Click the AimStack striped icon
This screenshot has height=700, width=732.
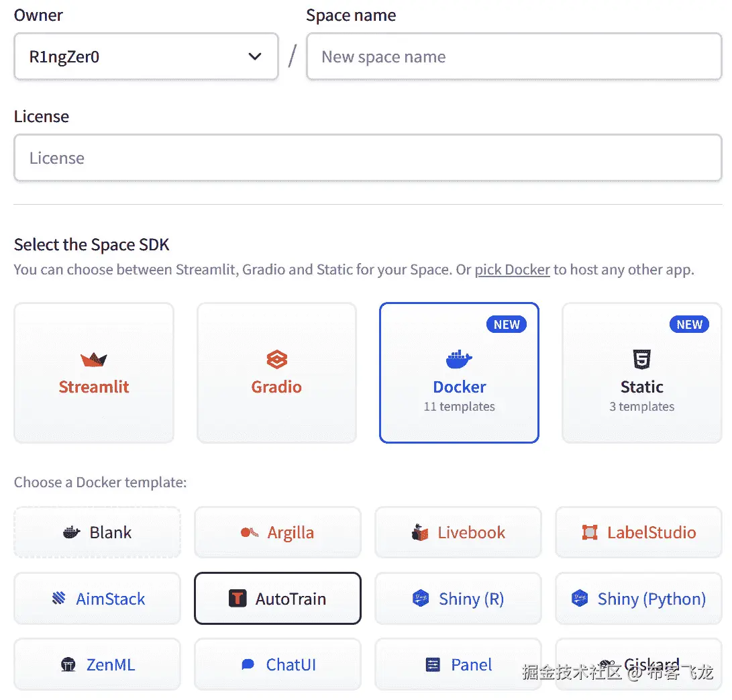click(59, 599)
